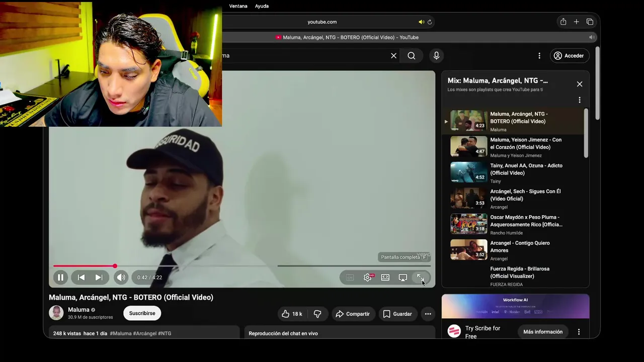This screenshot has width=644, height=362.
Task: Select Oscar Maydón Asquerosamente Rico video
Action: pyautogui.click(x=513, y=225)
